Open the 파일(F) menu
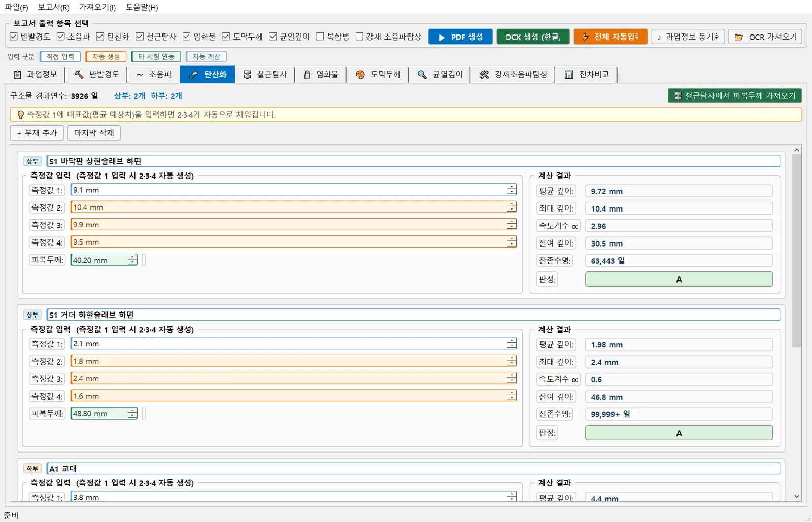 click(x=16, y=7)
